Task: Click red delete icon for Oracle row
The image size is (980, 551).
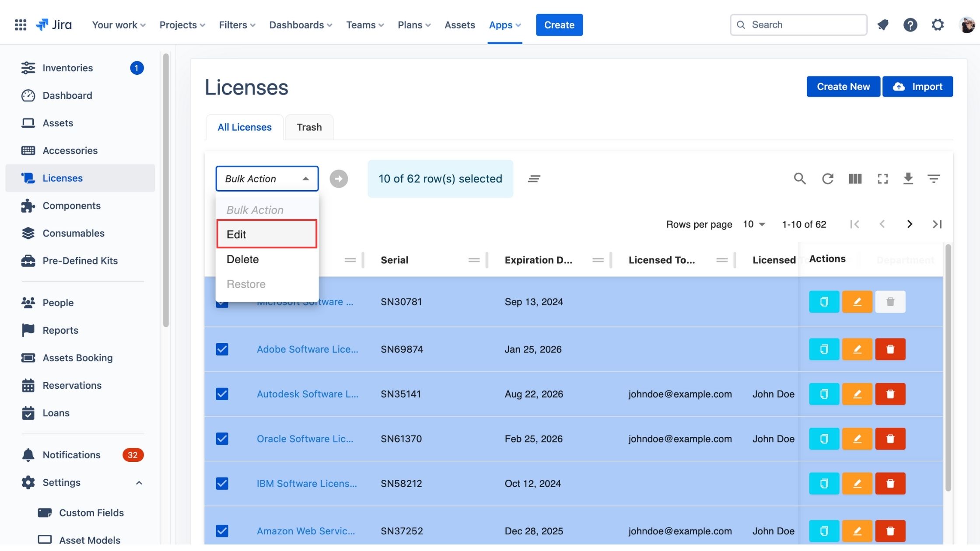Action: [x=890, y=439]
